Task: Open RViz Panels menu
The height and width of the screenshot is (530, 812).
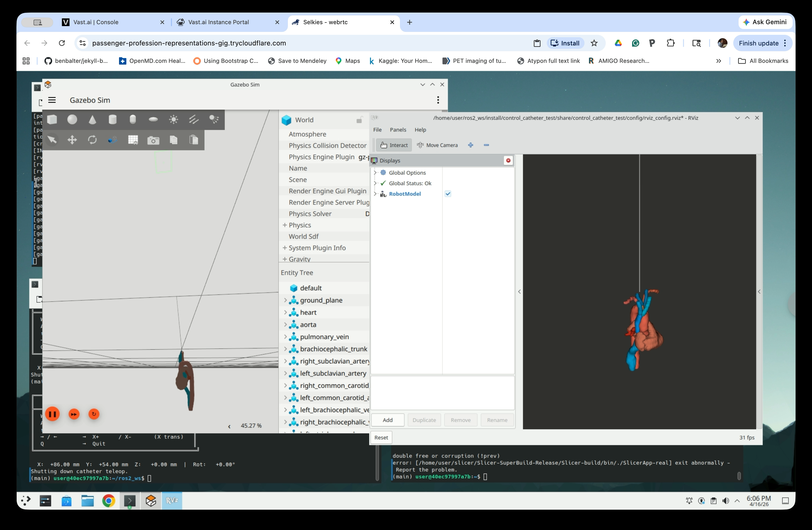Action: (x=398, y=130)
